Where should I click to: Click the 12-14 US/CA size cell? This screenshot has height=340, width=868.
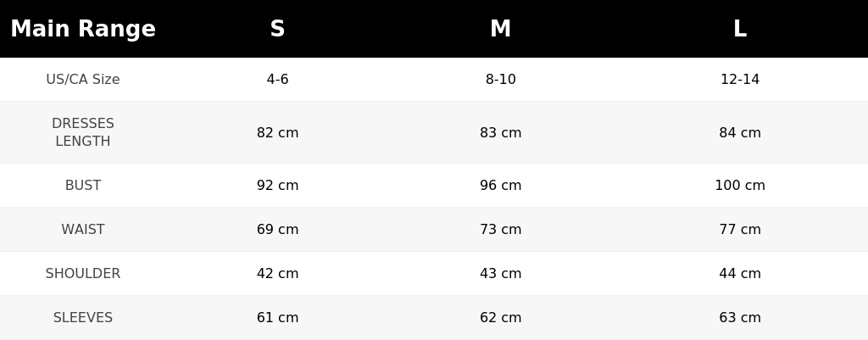click(x=739, y=79)
